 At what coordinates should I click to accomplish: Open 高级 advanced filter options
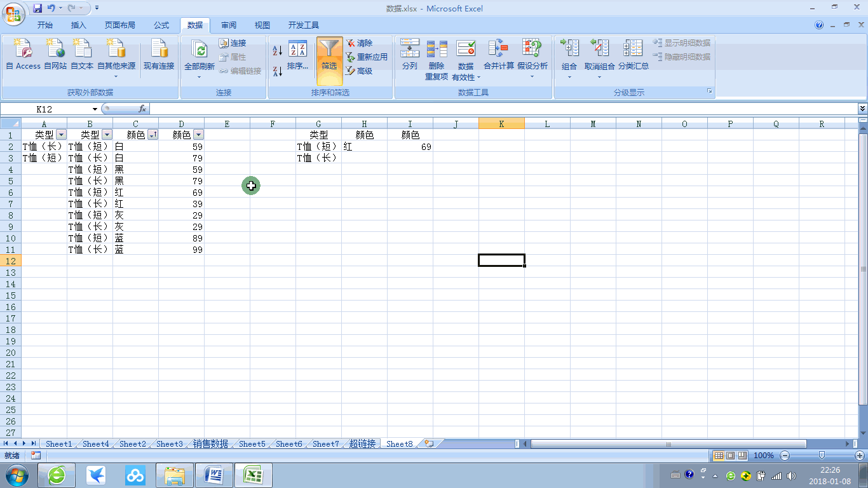point(360,71)
